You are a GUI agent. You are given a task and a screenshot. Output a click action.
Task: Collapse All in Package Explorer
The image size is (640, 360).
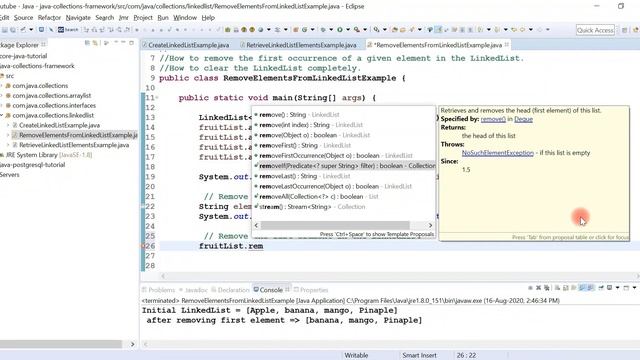[87, 43]
